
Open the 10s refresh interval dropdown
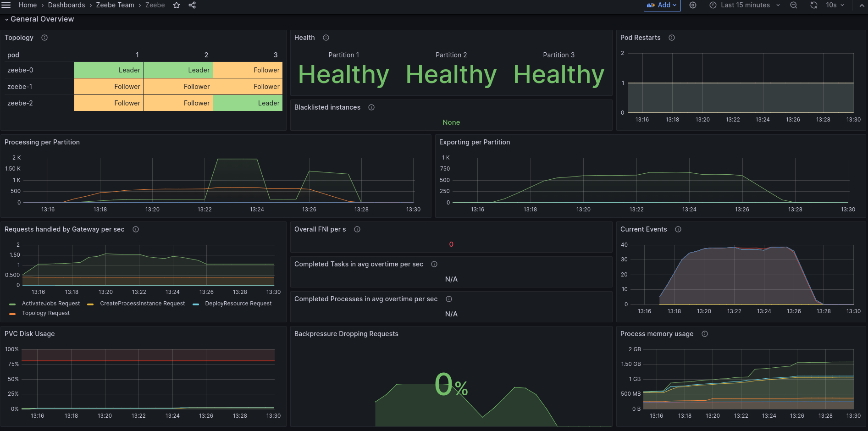point(835,5)
